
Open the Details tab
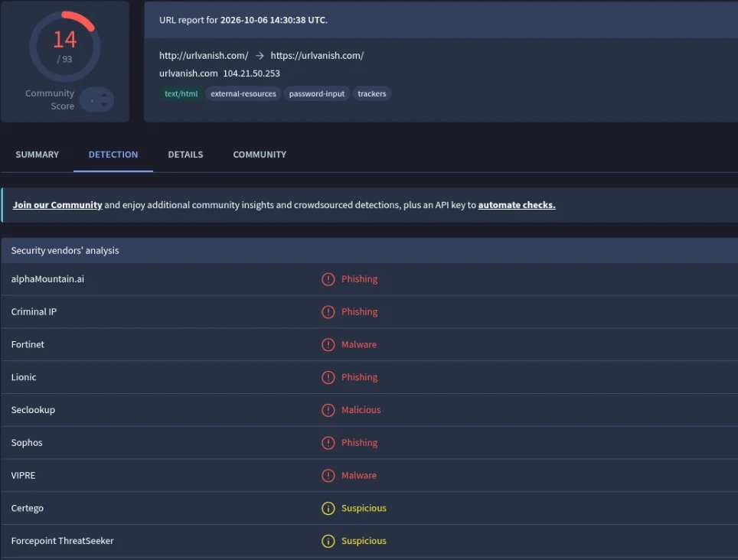185,155
